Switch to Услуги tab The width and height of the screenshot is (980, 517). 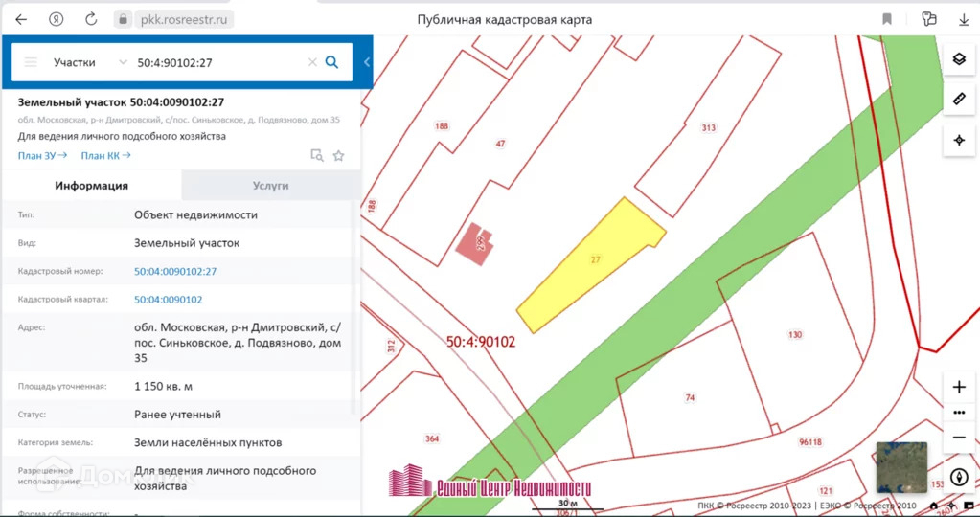pyautogui.click(x=270, y=186)
